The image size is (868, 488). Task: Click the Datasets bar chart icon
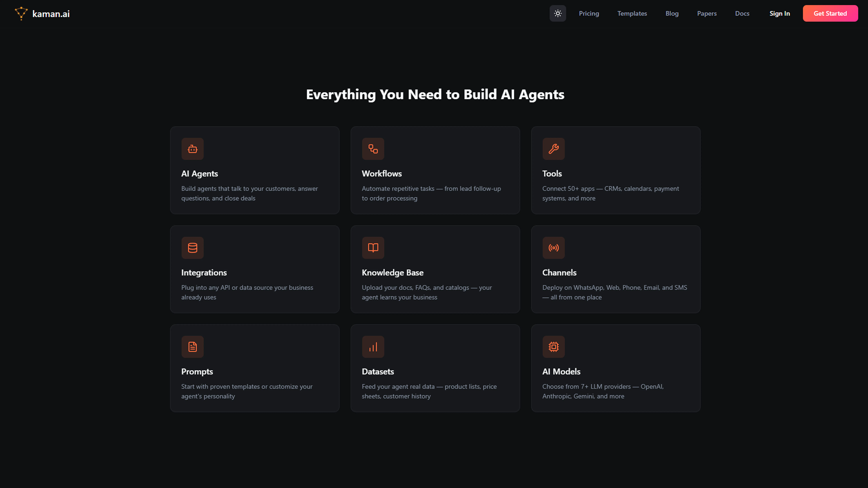click(373, 347)
